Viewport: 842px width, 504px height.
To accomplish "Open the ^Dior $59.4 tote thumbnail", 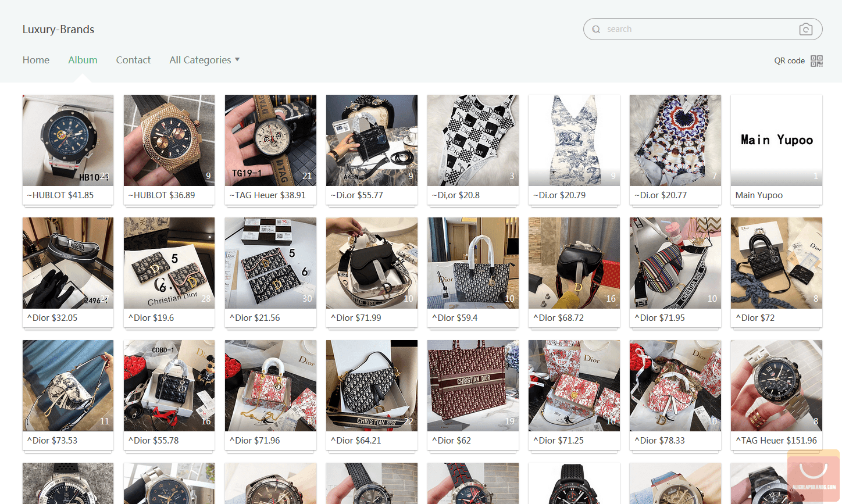I will (473, 263).
